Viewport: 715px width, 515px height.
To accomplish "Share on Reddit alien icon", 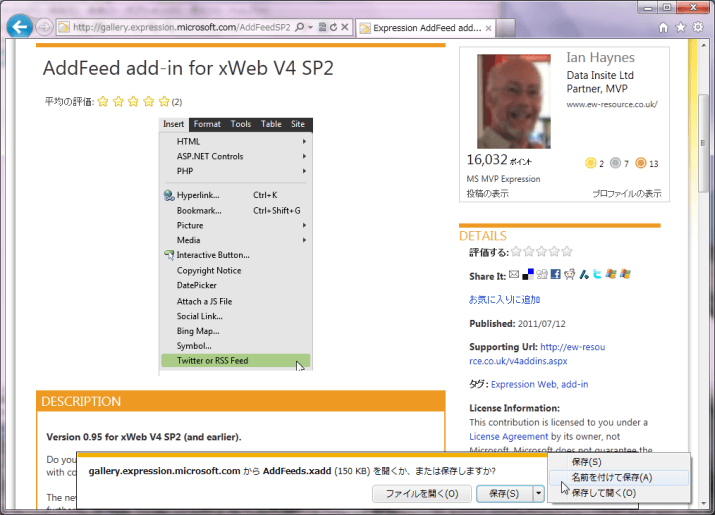I will [570, 274].
